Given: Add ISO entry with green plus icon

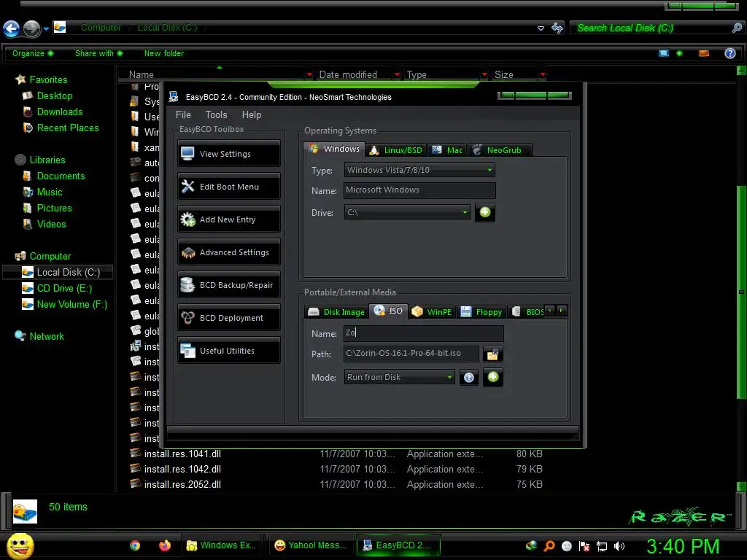Looking at the screenshot, I should (493, 377).
